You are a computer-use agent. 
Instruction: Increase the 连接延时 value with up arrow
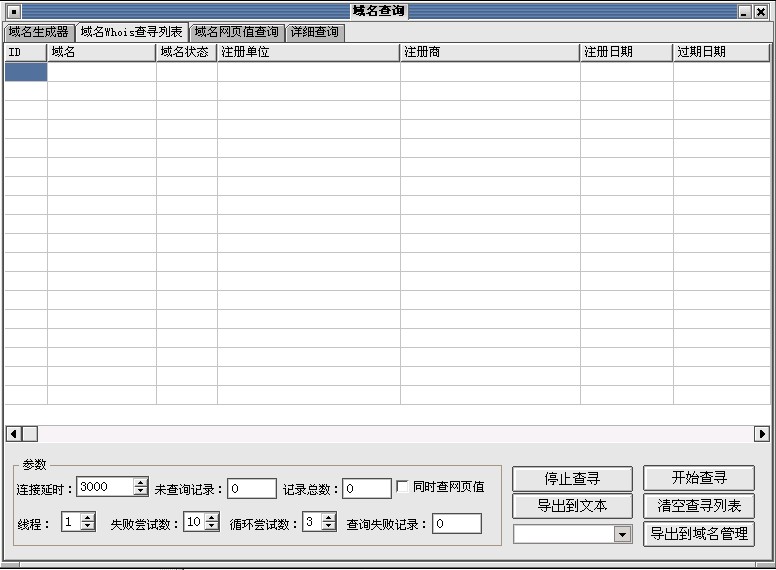141,483
